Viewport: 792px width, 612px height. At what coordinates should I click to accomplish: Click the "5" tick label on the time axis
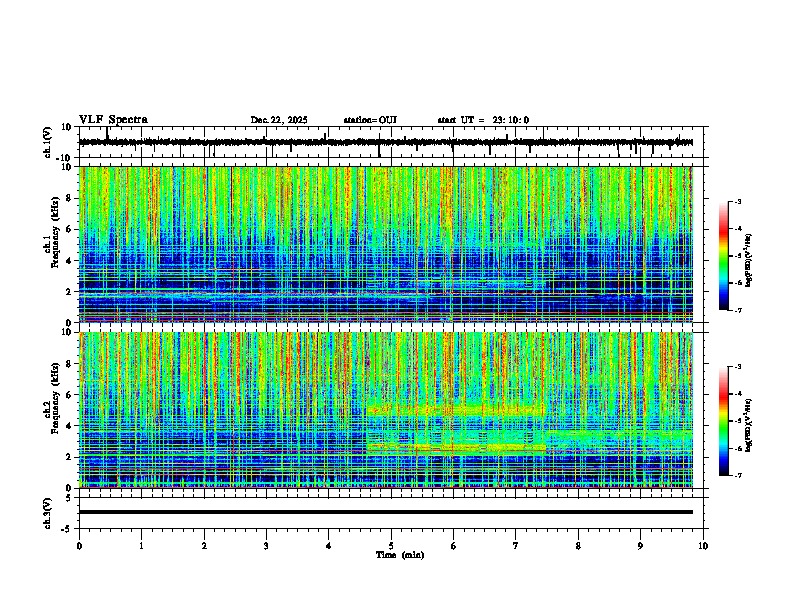pos(391,546)
